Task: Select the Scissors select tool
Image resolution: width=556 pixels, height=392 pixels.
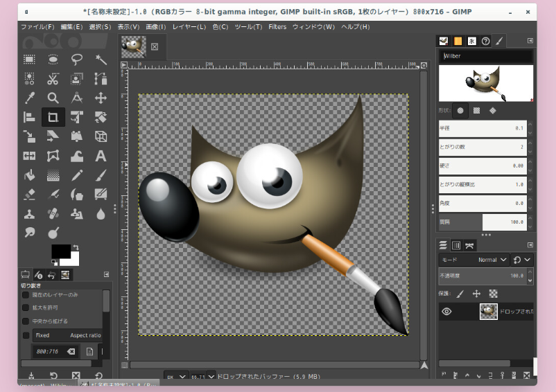Action: tap(53, 78)
